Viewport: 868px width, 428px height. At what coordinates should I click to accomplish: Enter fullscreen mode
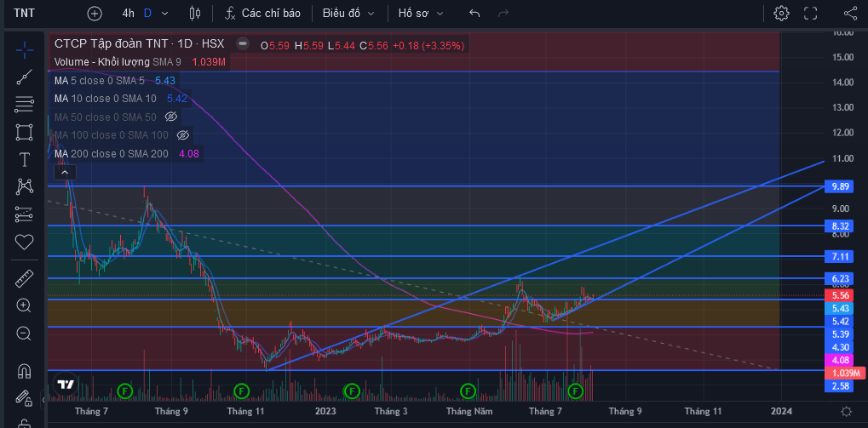click(x=810, y=14)
